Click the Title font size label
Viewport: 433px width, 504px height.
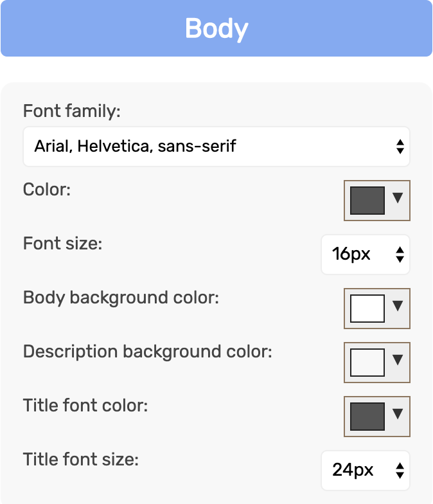[81, 459]
